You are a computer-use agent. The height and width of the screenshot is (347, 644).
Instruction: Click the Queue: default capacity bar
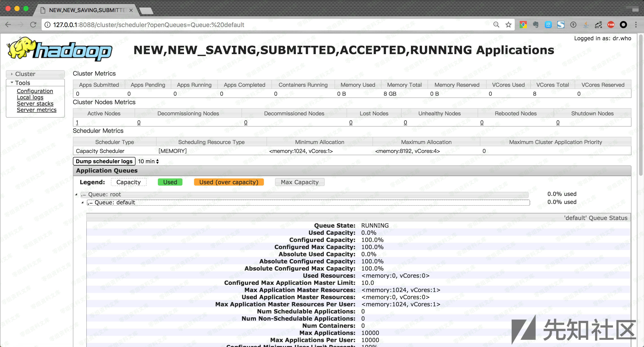coord(308,203)
